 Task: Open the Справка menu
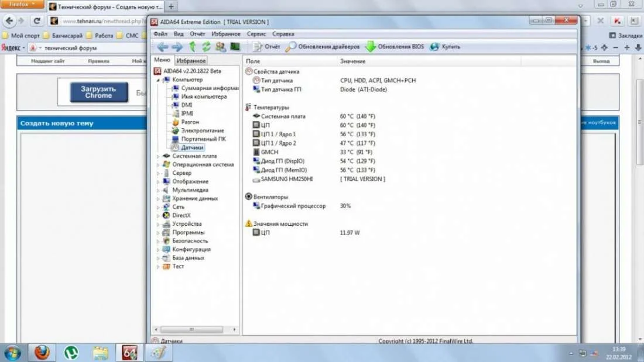[283, 34]
